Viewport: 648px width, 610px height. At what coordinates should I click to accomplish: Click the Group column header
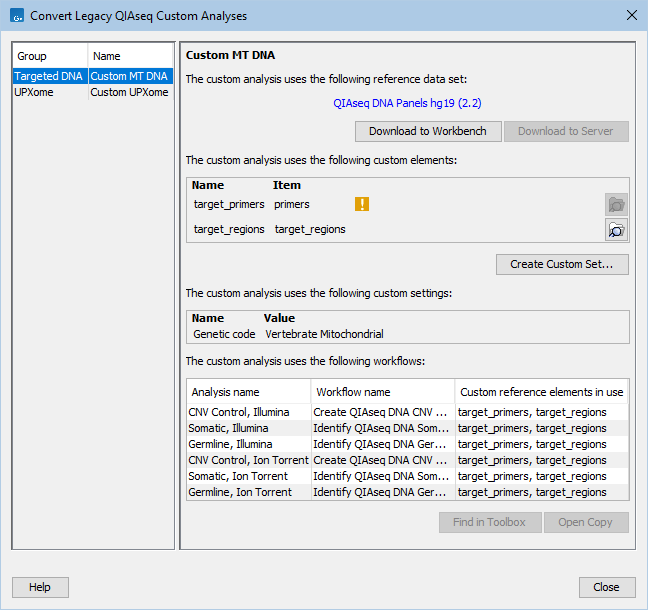click(x=50, y=56)
